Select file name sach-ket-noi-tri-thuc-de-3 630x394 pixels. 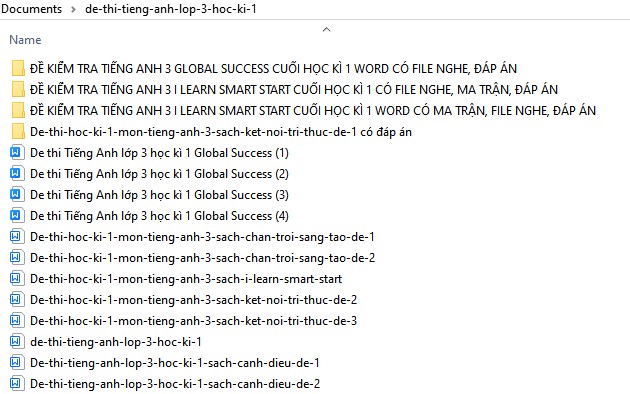[193, 321]
